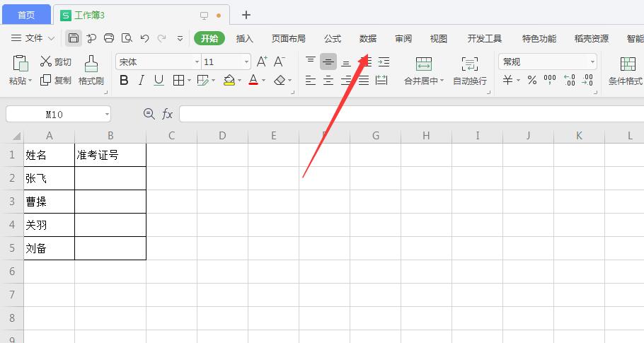
Task: Click the Distributed alignment icon
Action: click(381, 80)
